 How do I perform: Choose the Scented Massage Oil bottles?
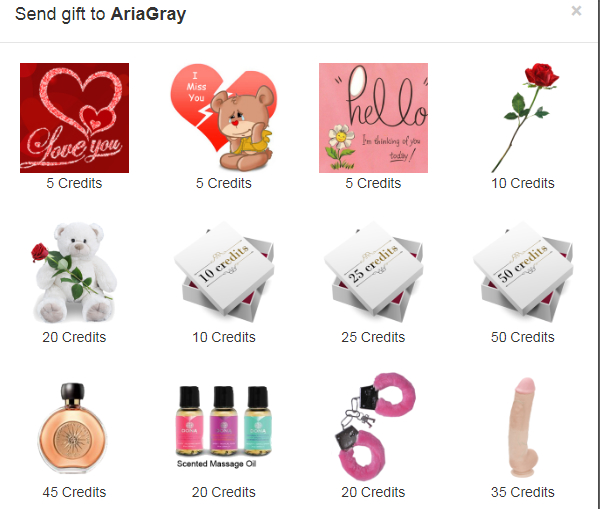pos(224,427)
